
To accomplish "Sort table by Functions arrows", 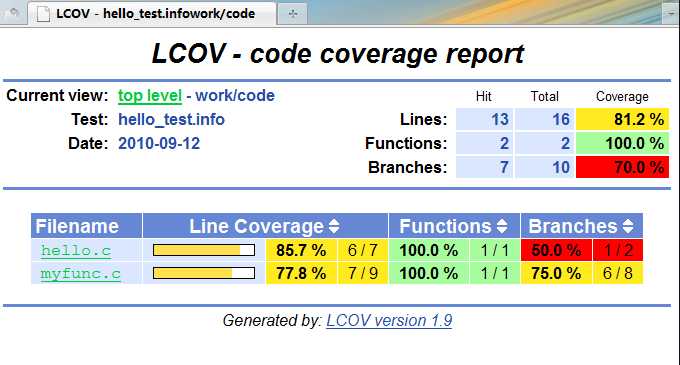I will pyautogui.click(x=502, y=226).
